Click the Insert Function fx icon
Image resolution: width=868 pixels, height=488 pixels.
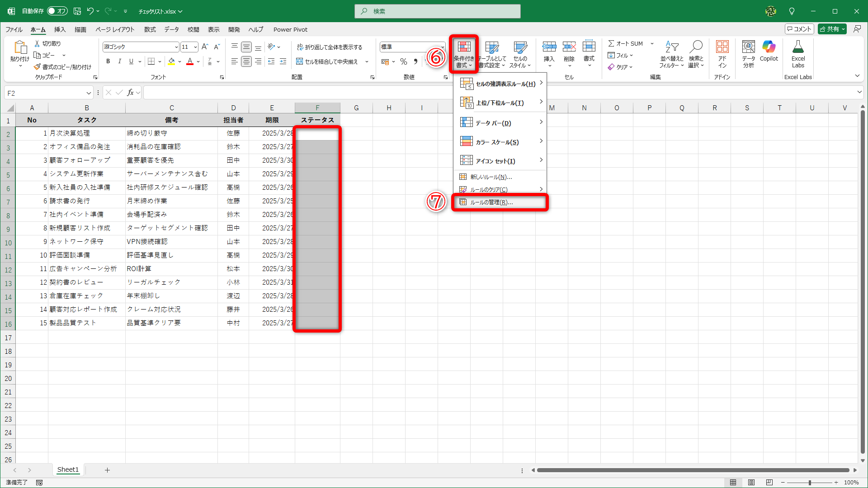tap(130, 93)
